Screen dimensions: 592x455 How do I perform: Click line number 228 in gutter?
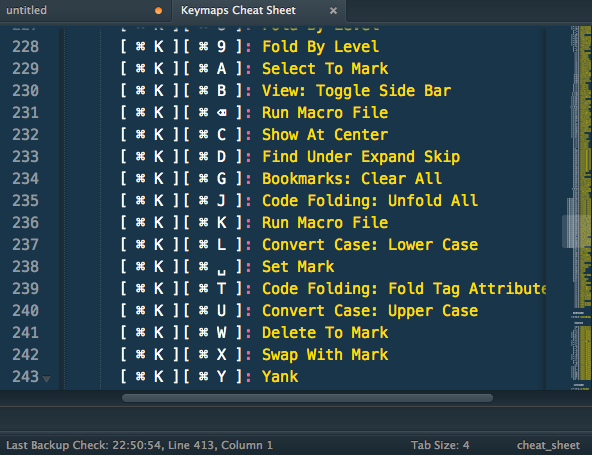pos(25,47)
